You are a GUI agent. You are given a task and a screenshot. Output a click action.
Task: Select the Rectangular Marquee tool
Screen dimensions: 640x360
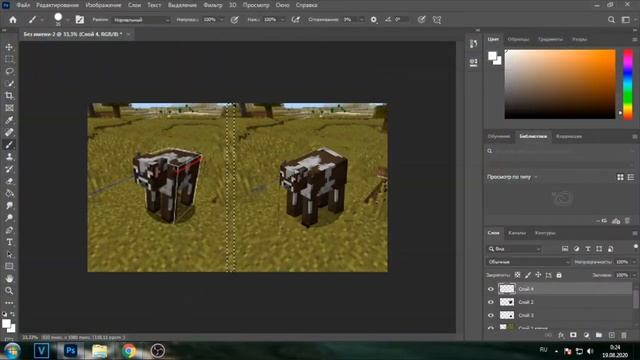[9, 60]
